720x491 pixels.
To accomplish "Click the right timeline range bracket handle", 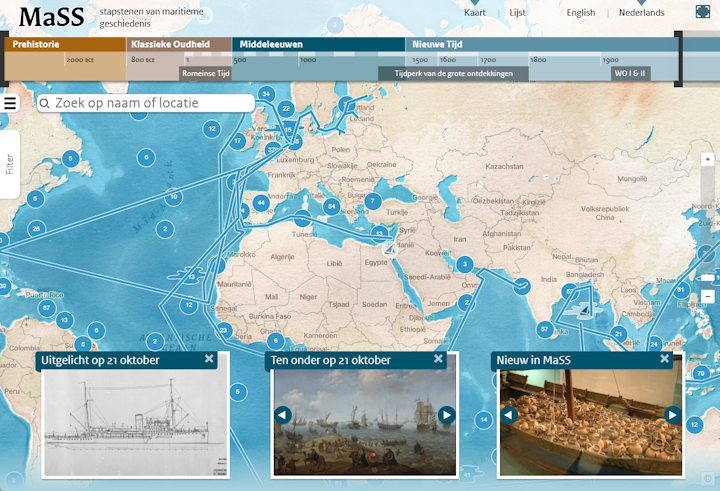I will 678,59.
